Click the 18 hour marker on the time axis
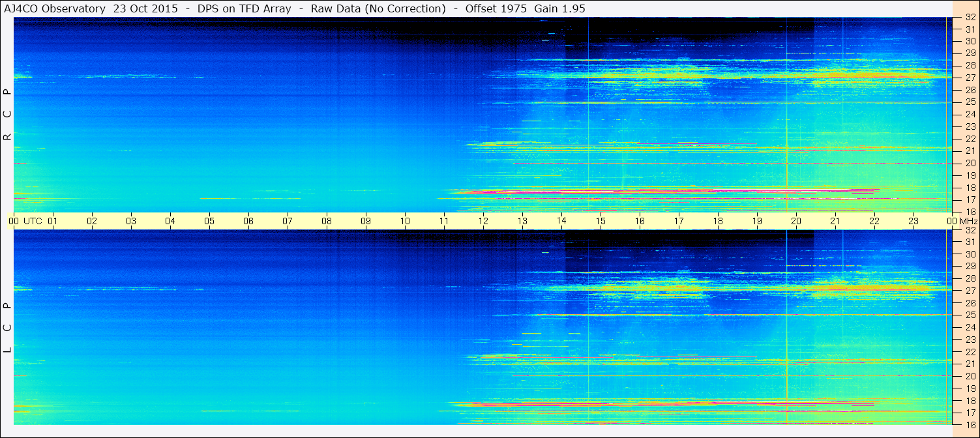The image size is (980, 438). coord(718,221)
